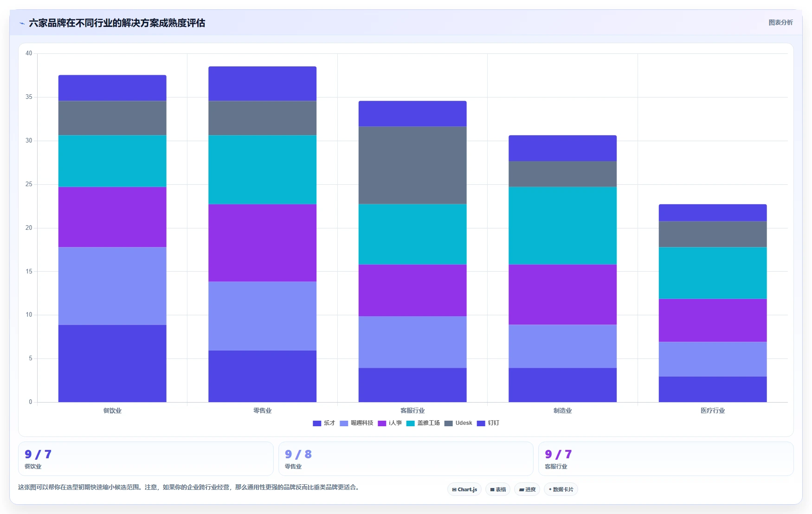The height and width of the screenshot is (514, 812).
Task: Click the chart title 六家品牌在不同行业的解决方案成熟度评估
Action: tap(117, 23)
